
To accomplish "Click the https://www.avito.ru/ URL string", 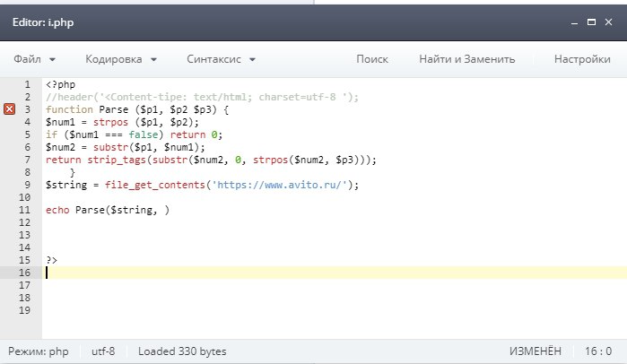I will coord(279,185).
